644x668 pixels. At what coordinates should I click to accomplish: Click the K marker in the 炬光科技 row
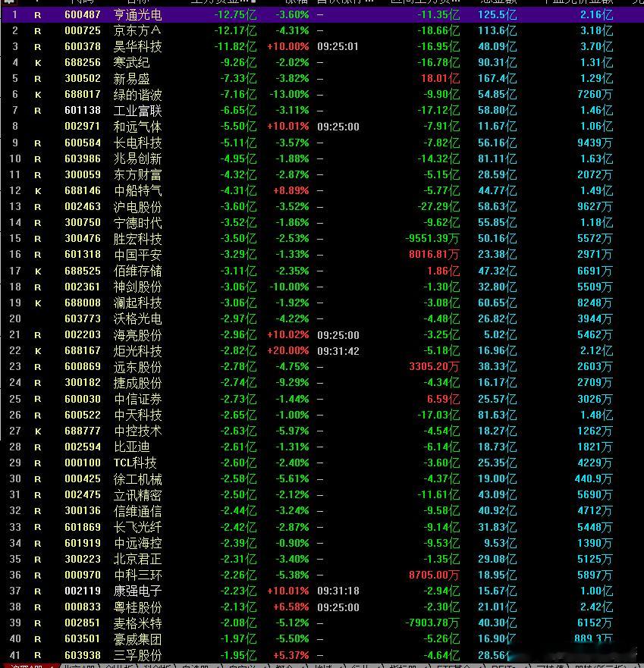(37, 351)
